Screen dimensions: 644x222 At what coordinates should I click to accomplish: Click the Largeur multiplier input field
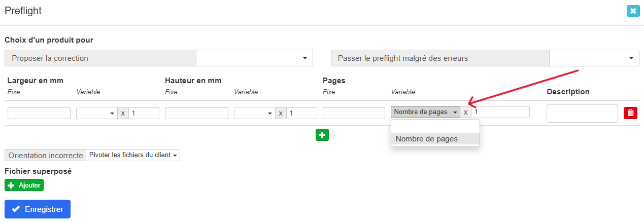[x=144, y=113]
